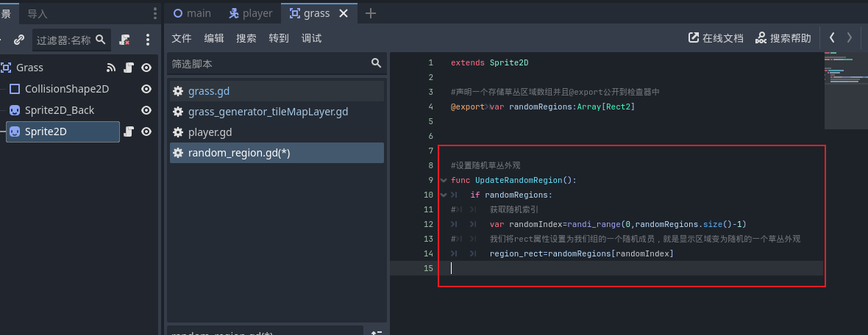Open the 文件 menu
Viewport: 868px width, 335px height.
(x=182, y=38)
